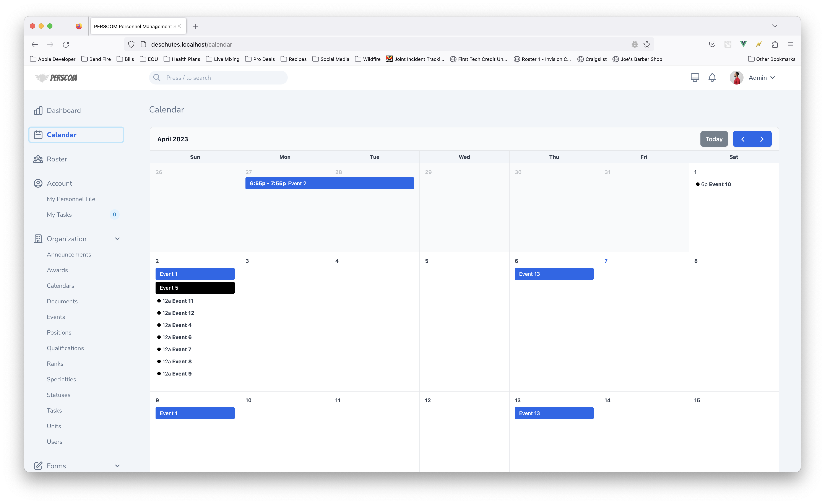Open the My Tasks menu item
This screenshot has width=825, height=504.
(x=59, y=215)
